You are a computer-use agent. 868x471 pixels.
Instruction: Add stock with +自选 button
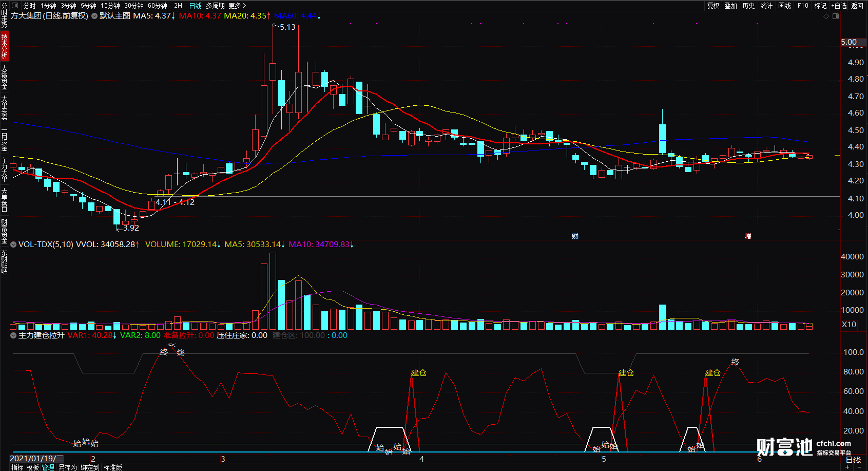pyautogui.click(x=839, y=6)
